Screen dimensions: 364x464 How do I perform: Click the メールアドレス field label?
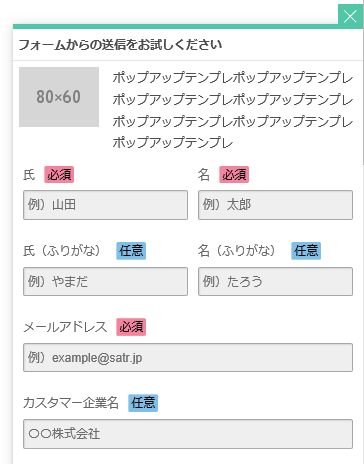65,327
